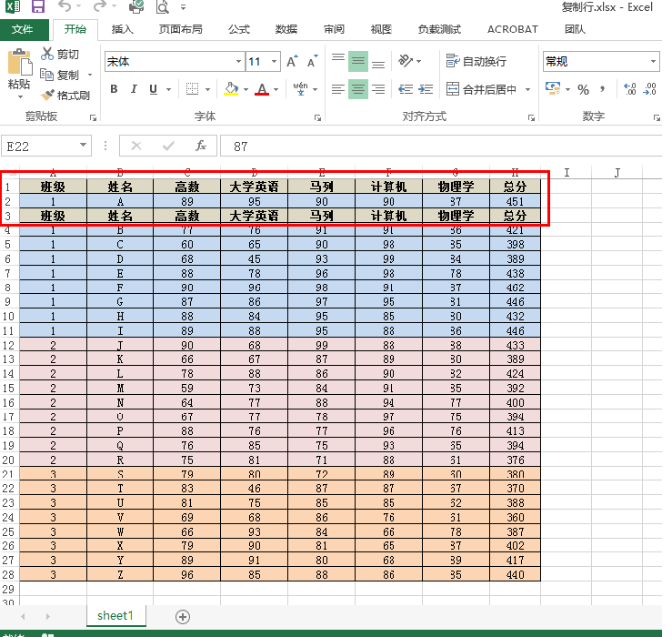This screenshot has height=637, width=672.
Task: Switch to the 公式 tab
Action: point(239,29)
